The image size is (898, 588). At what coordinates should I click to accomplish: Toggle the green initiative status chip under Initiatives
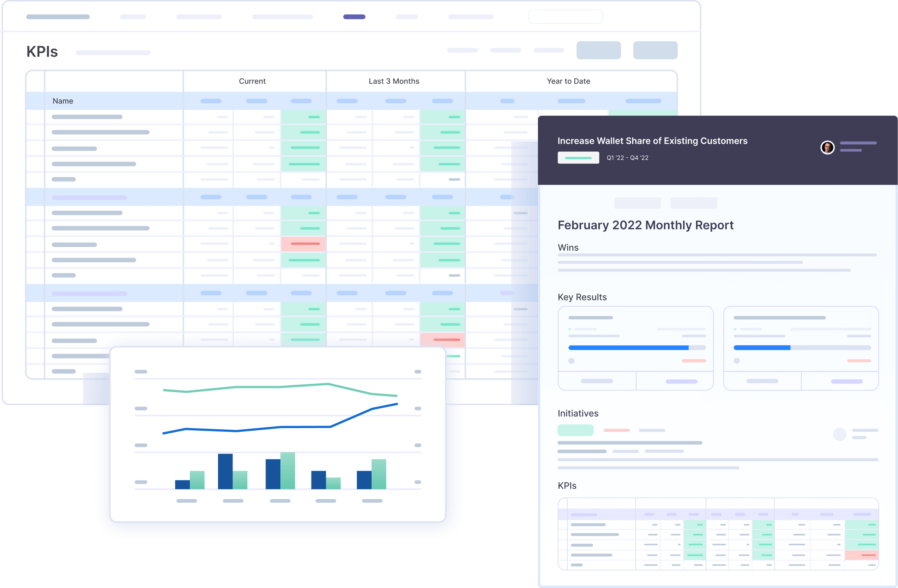coord(575,430)
